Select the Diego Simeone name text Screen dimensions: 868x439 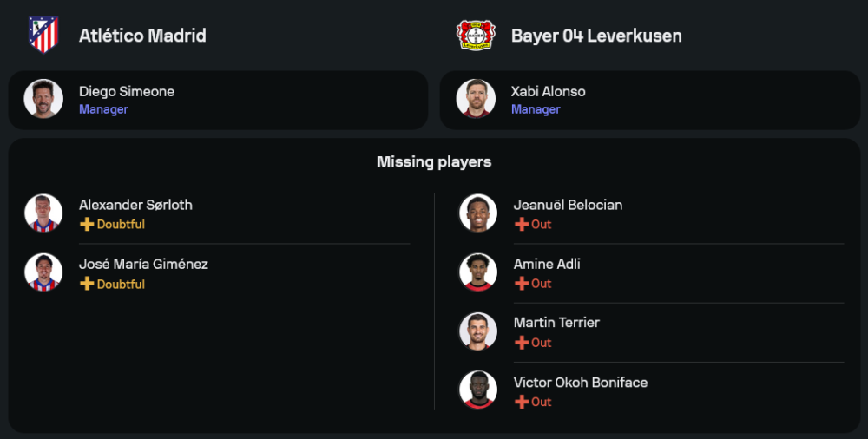pyautogui.click(x=127, y=91)
